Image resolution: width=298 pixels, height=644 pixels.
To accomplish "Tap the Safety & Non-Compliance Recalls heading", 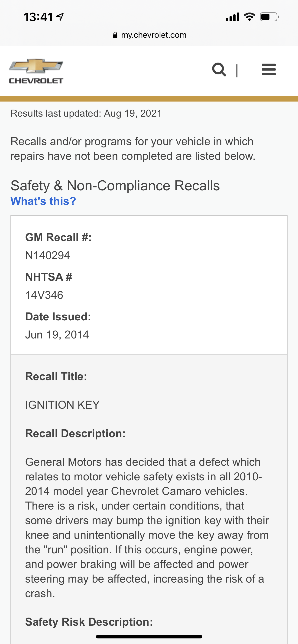I will (x=115, y=185).
